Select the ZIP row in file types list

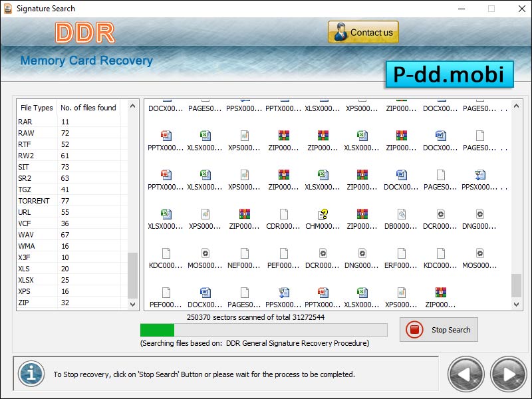pos(24,303)
